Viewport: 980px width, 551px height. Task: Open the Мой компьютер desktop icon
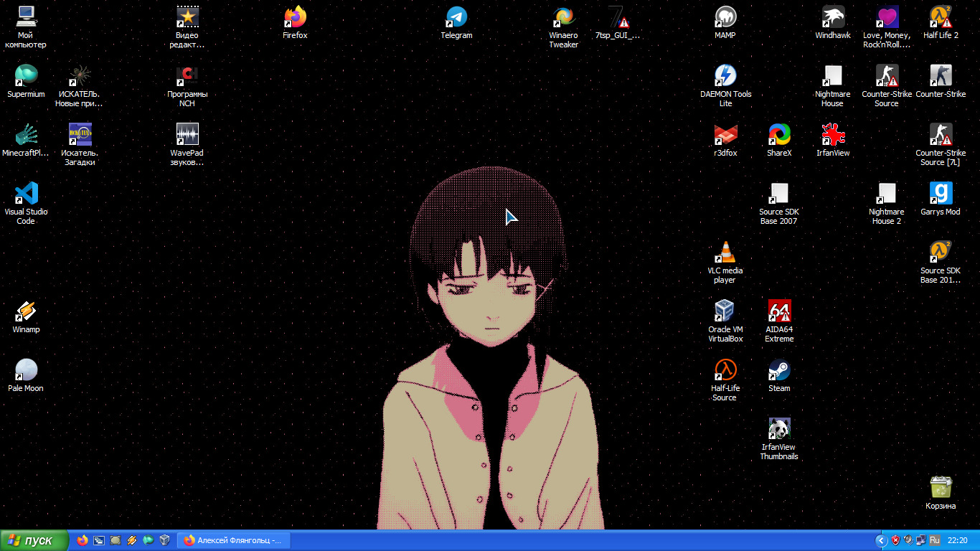pyautogui.click(x=26, y=27)
